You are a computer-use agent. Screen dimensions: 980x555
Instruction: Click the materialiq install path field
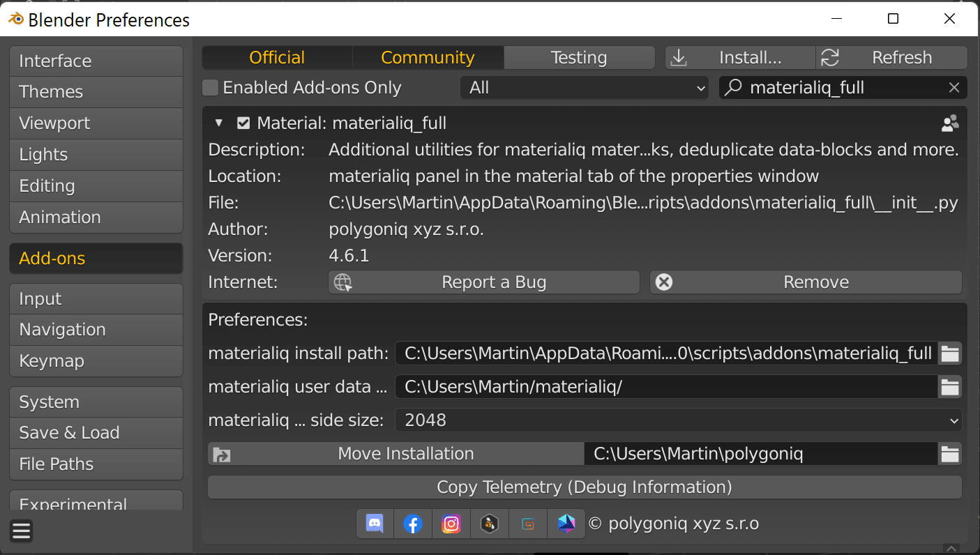pos(667,353)
